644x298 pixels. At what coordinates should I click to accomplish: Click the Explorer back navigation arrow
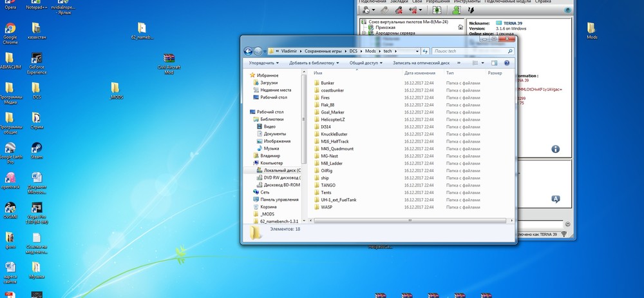tap(248, 51)
